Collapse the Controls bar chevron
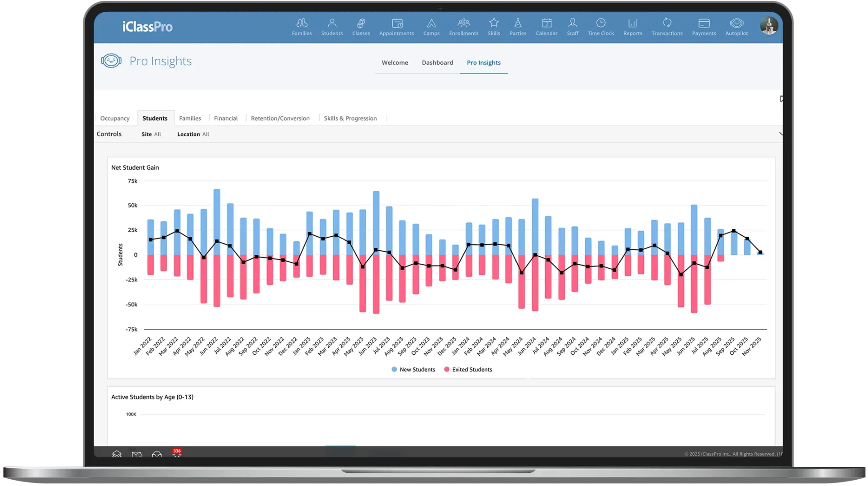The width and height of the screenshot is (868, 486). click(x=780, y=134)
